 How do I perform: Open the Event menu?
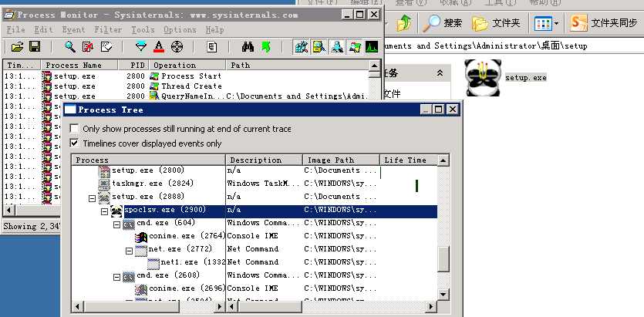pos(73,29)
